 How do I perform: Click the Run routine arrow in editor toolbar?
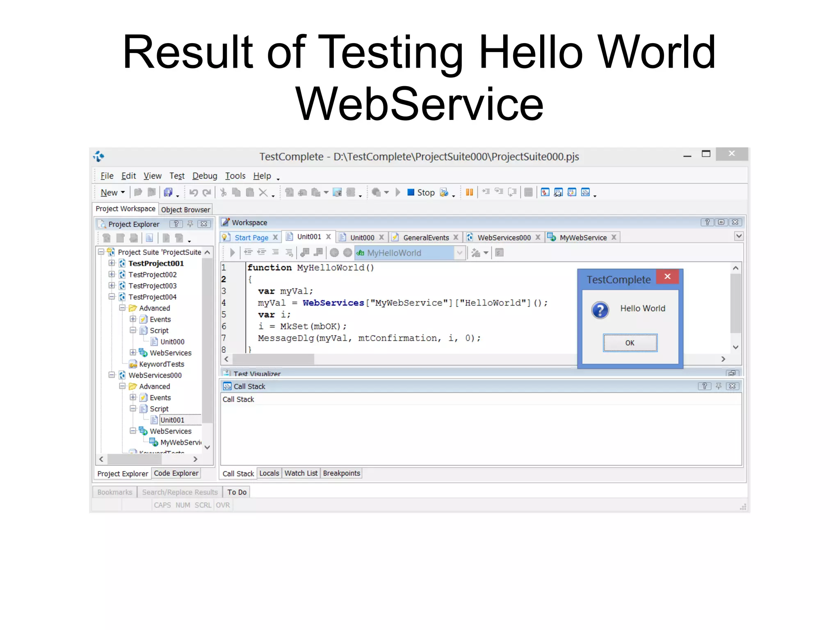(x=232, y=253)
